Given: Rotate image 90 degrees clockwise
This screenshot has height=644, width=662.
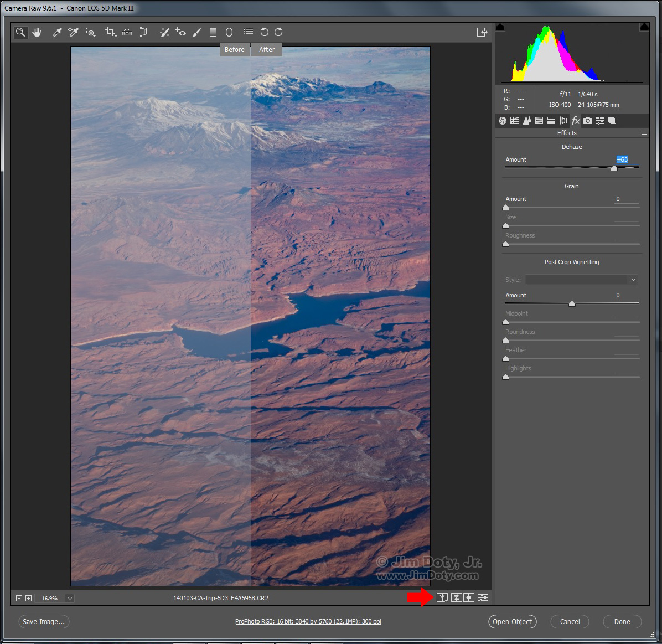Looking at the screenshot, I should 278,32.
